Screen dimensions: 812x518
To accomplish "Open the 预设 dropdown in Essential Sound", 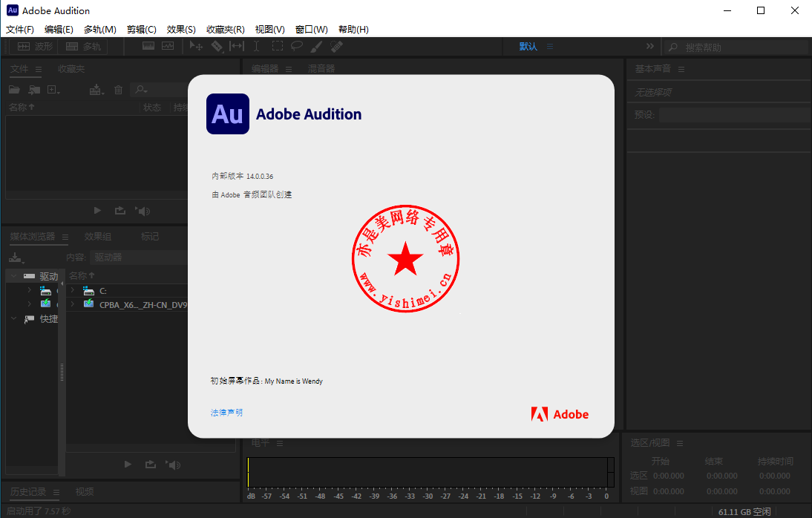I will pyautogui.click(x=735, y=115).
